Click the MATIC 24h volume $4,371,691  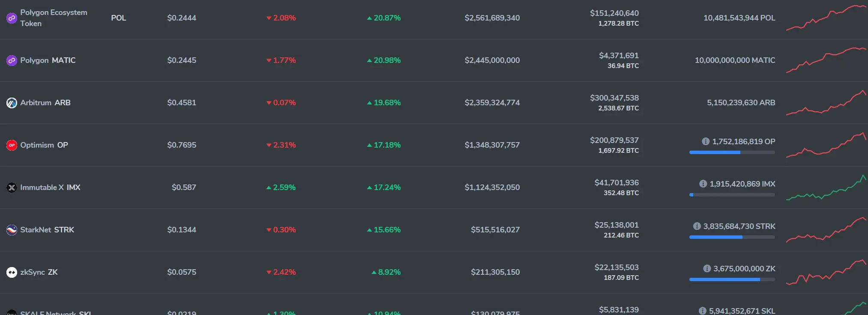pos(619,56)
